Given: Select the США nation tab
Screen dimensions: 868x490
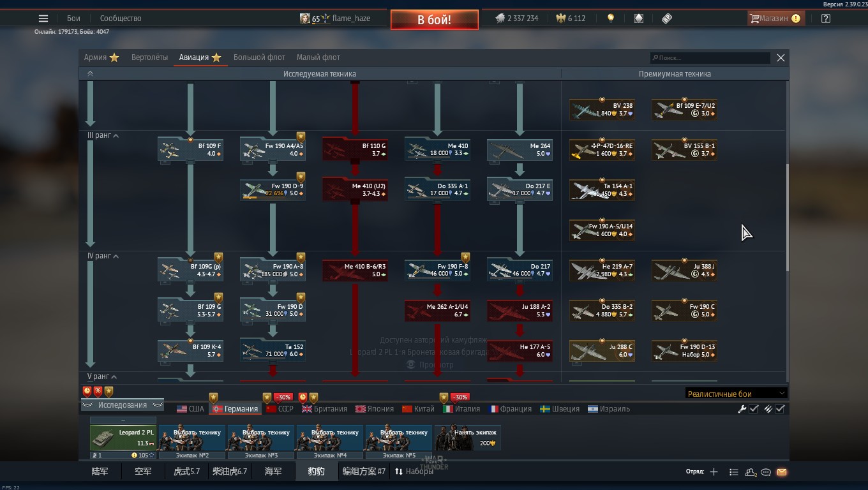Looking at the screenshot, I should (190, 409).
